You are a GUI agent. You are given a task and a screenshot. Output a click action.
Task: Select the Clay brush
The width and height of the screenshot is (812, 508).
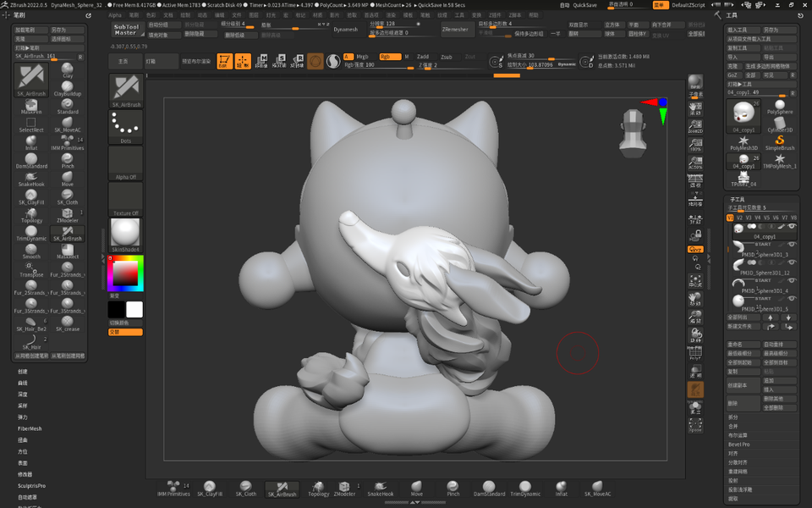pyautogui.click(x=68, y=70)
